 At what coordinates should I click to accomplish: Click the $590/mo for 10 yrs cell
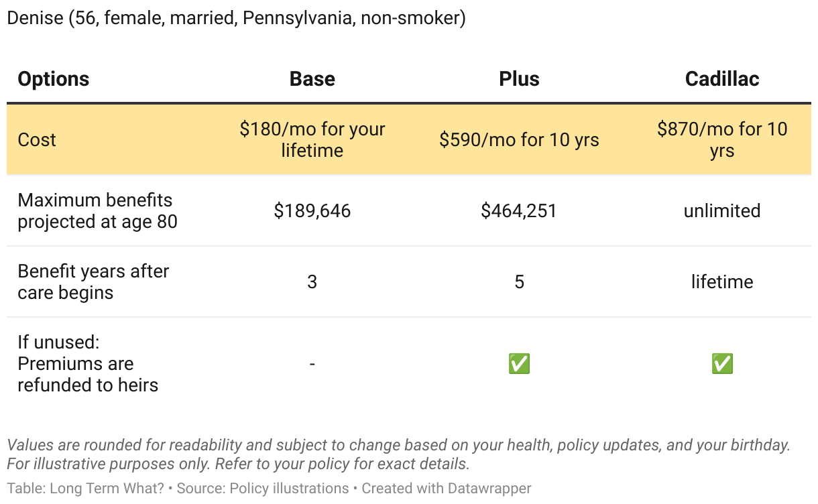519,139
